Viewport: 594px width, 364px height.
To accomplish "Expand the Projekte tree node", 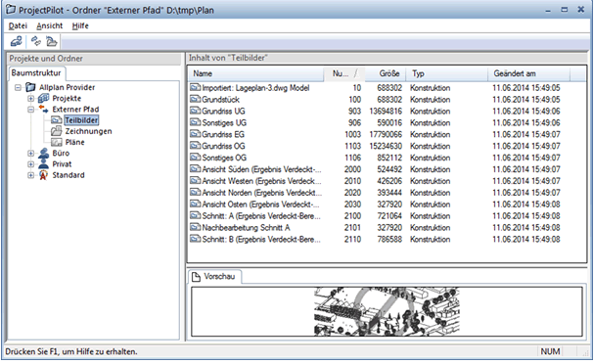I will (30, 99).
